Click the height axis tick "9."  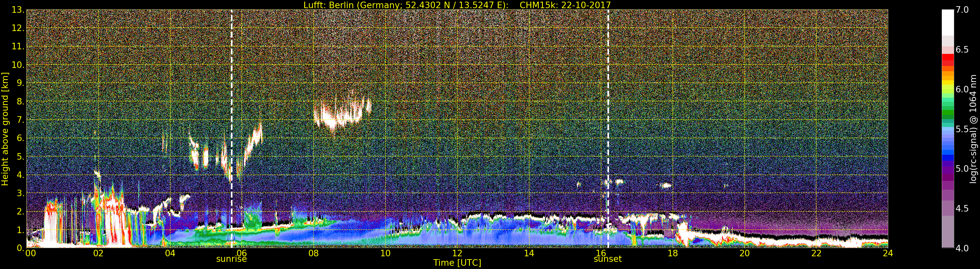tap(20, 83)
